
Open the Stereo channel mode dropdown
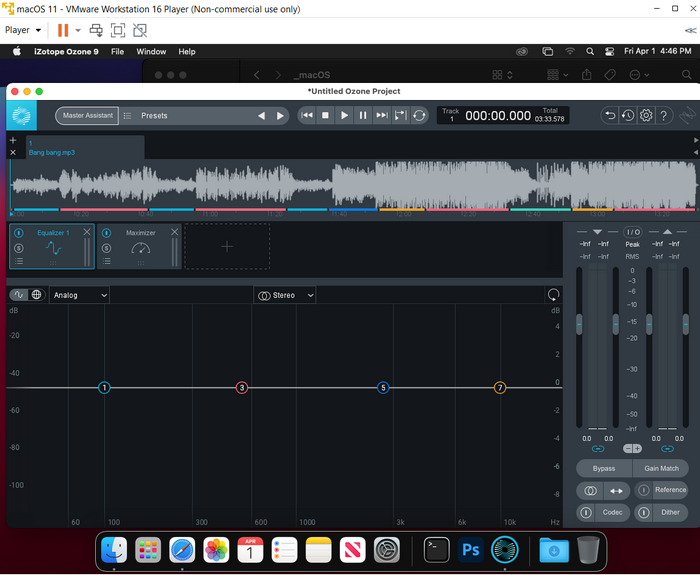tap(285, 295)
